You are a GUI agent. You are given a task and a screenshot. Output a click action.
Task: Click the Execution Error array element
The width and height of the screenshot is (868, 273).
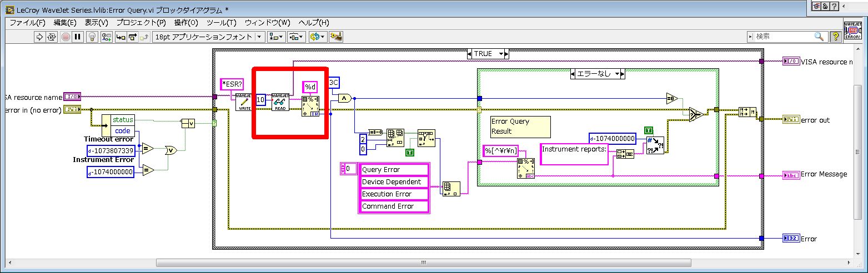(x=395, y=194)
